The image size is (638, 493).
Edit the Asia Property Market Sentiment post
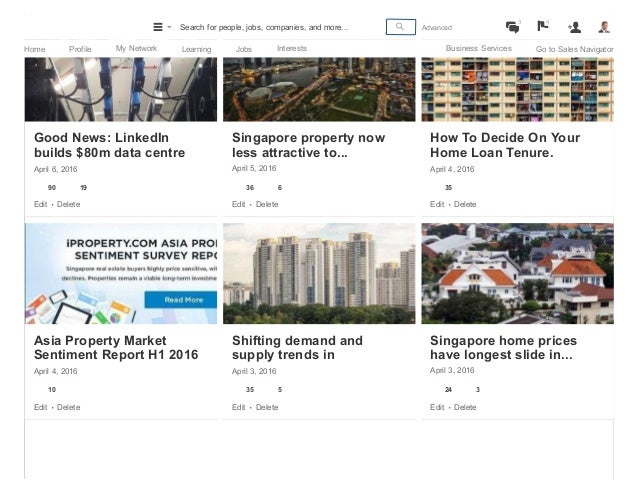tap(40, 407)
